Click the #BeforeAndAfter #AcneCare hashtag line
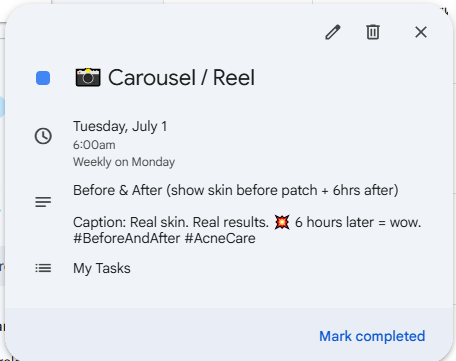This screenshot has width=456, height=361. click(164, 238)
